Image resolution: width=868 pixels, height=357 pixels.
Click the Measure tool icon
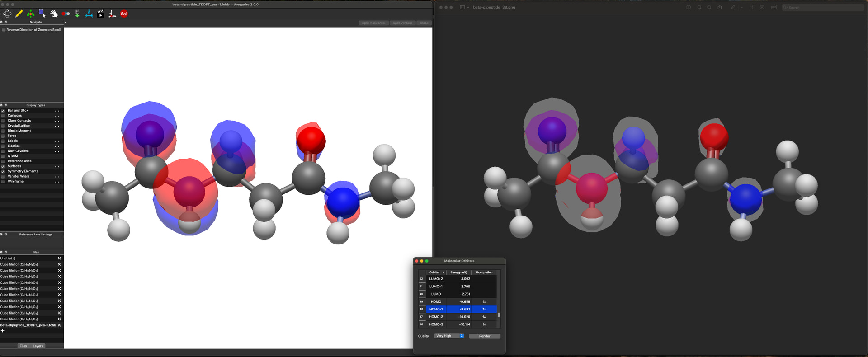click(89, 14)
